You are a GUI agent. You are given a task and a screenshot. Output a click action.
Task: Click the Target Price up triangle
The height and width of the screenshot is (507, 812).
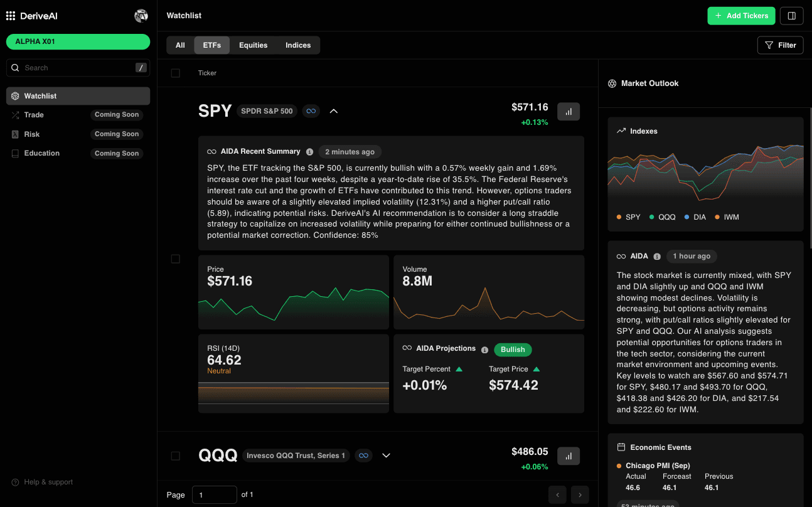coord(537,369)
